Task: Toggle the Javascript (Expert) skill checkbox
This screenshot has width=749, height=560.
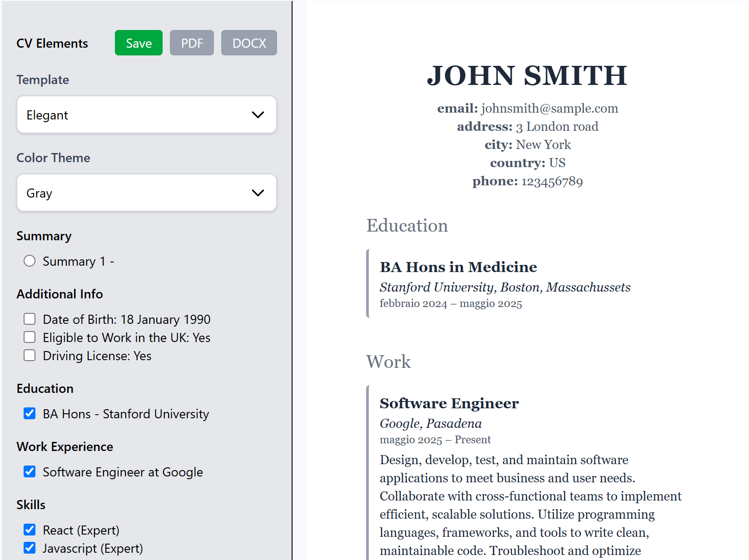Action: 30,548
